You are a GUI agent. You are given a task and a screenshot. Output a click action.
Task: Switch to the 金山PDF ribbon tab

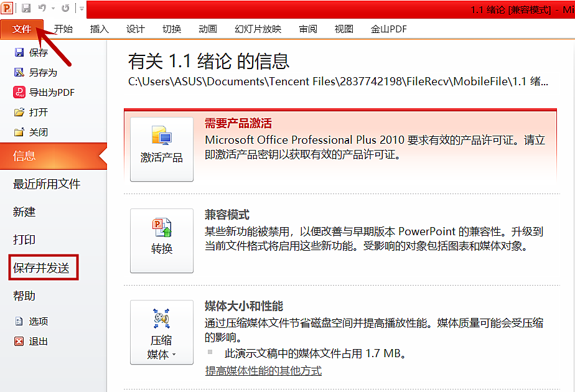[x=388, y=29]
